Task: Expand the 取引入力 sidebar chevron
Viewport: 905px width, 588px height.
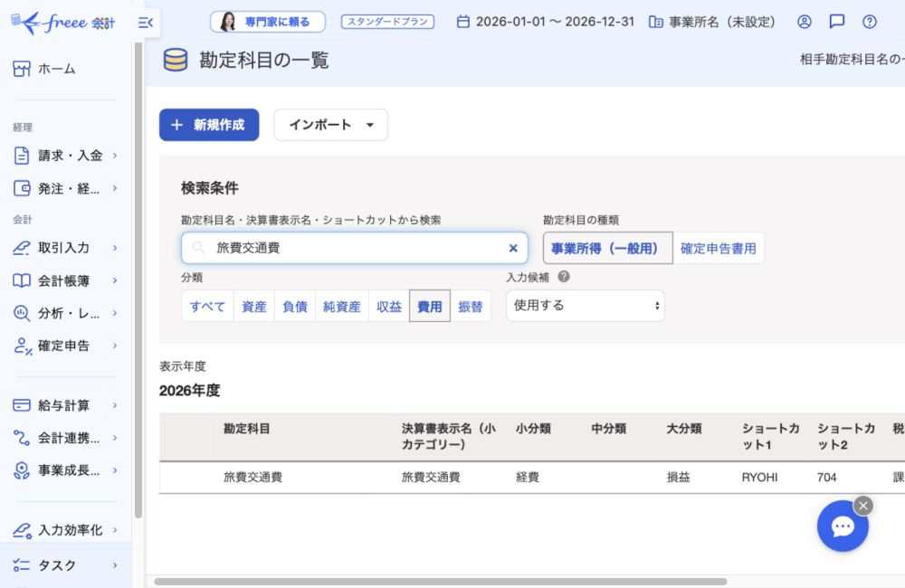Action: click(115, 248)
